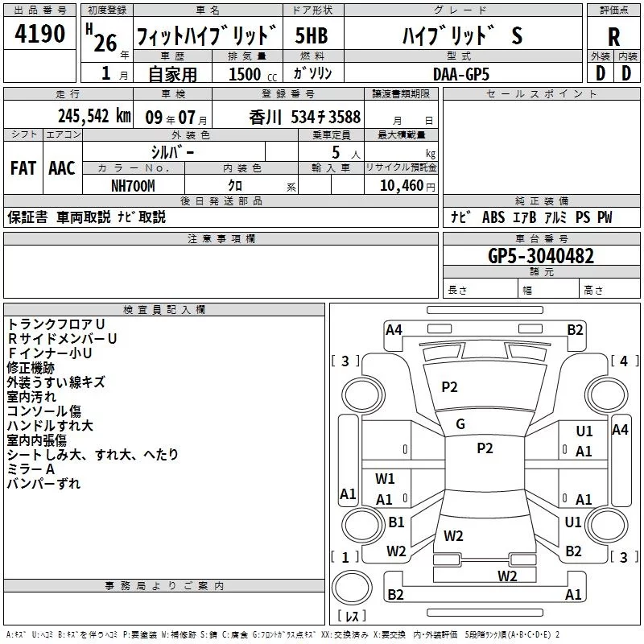This screenshot has width=644, height=644.
Task: Select the grade ハイブリッド S
Action: point(461,36)
